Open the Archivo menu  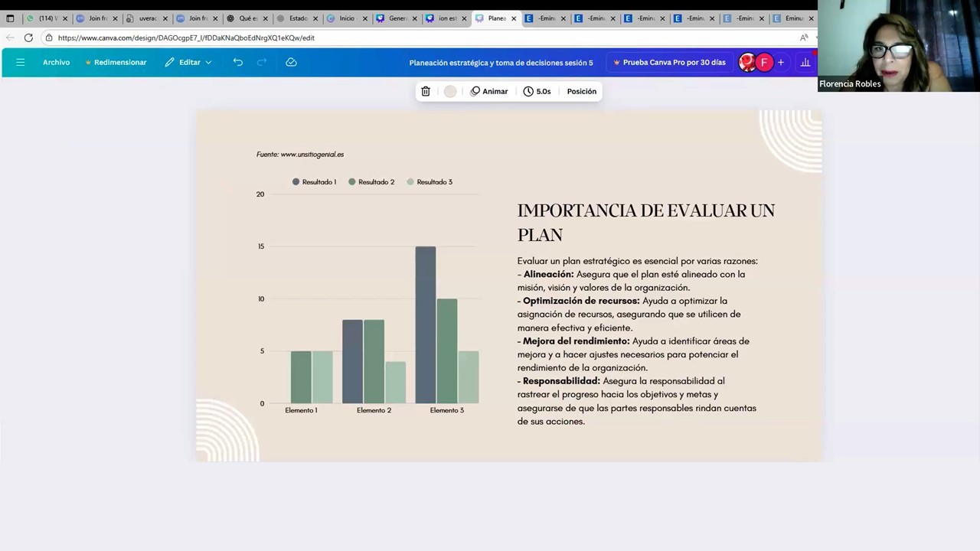pyautogui.click(x=56, y=62)
